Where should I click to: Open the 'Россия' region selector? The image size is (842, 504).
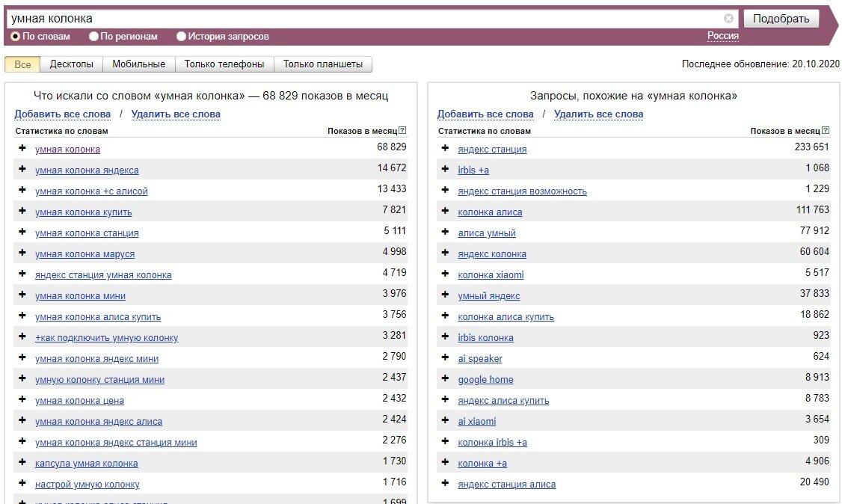[723, 36]
